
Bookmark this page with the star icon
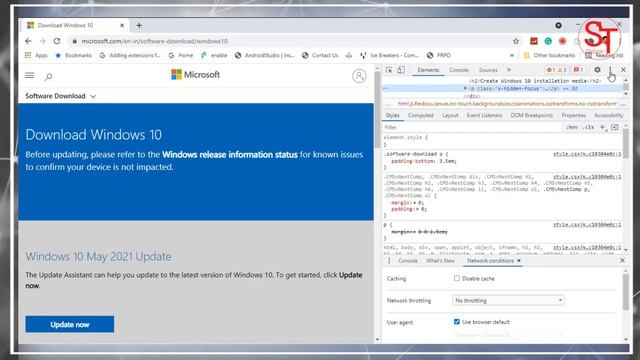(516, 41)
